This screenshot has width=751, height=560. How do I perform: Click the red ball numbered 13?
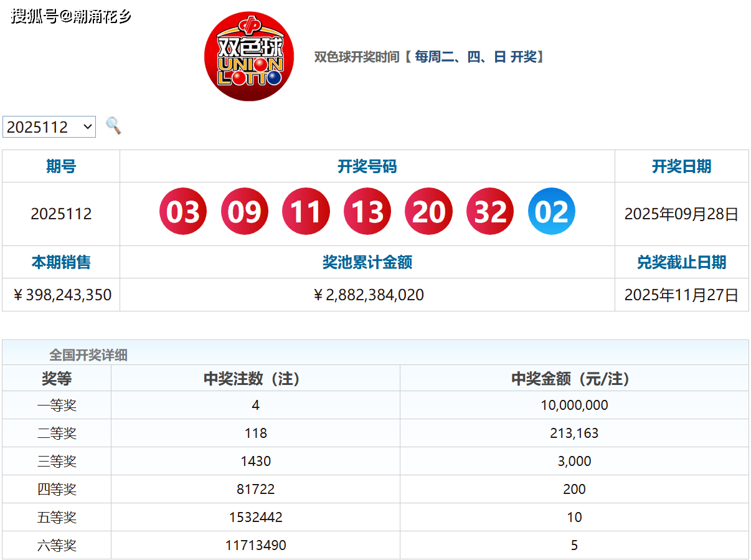pos(367,211)
